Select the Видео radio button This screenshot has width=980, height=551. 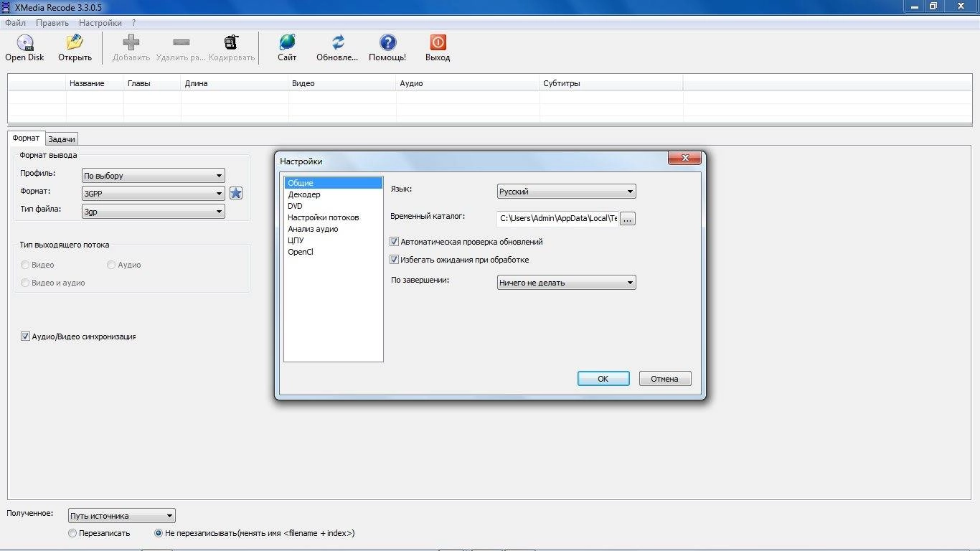pyautogui.click(x=25, y=265)
